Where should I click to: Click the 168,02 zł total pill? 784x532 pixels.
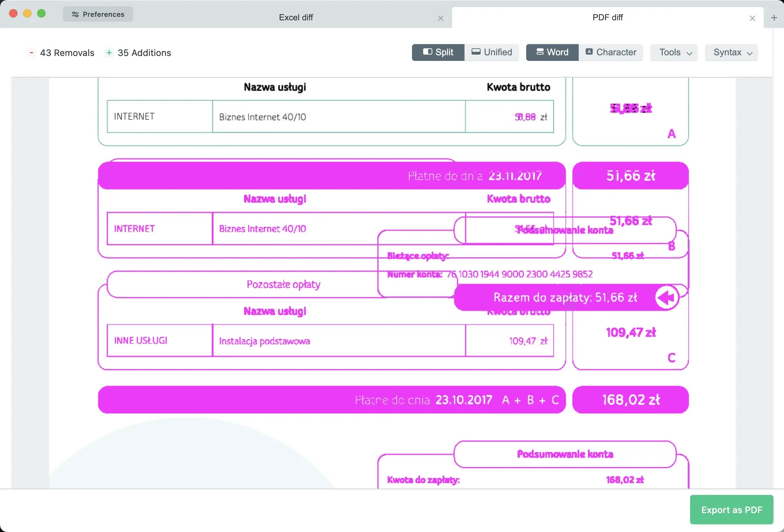point(630,400)
